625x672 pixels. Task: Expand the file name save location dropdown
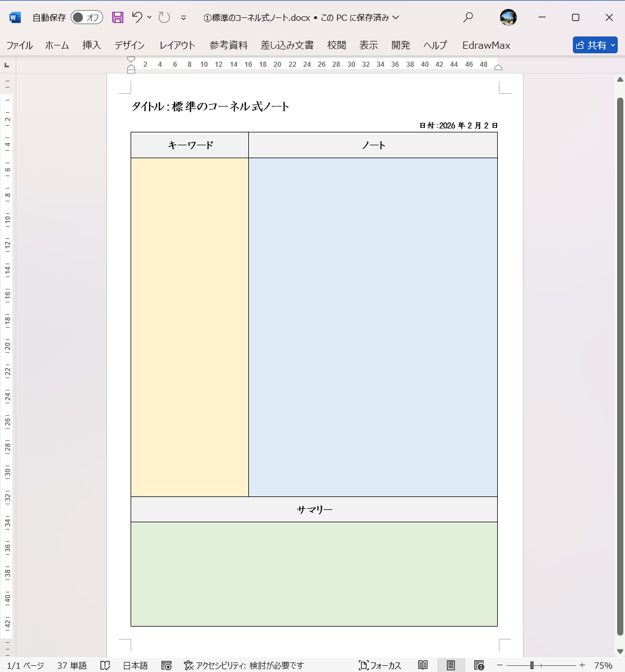[x=396, y=17]
